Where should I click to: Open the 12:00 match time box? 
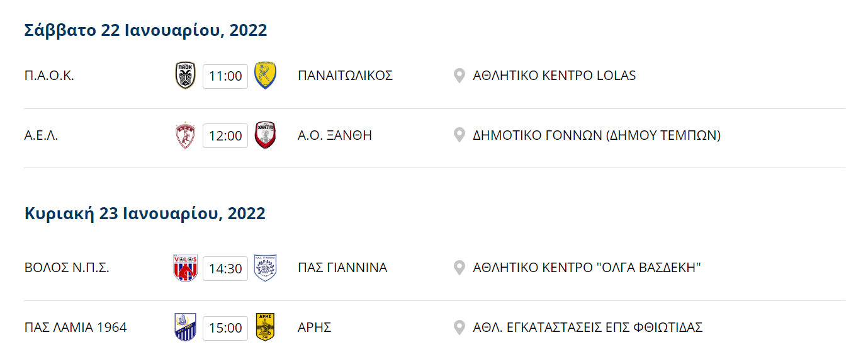[225, 136]
